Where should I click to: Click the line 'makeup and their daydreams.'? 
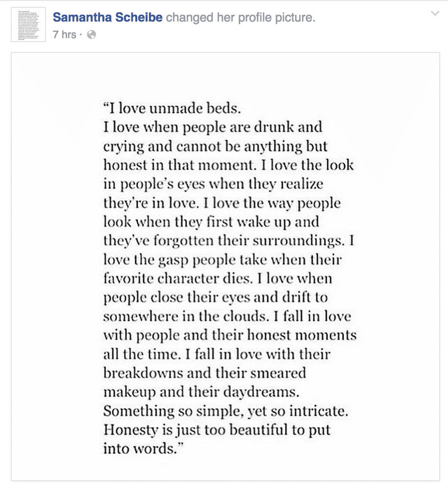coord(201,392)
